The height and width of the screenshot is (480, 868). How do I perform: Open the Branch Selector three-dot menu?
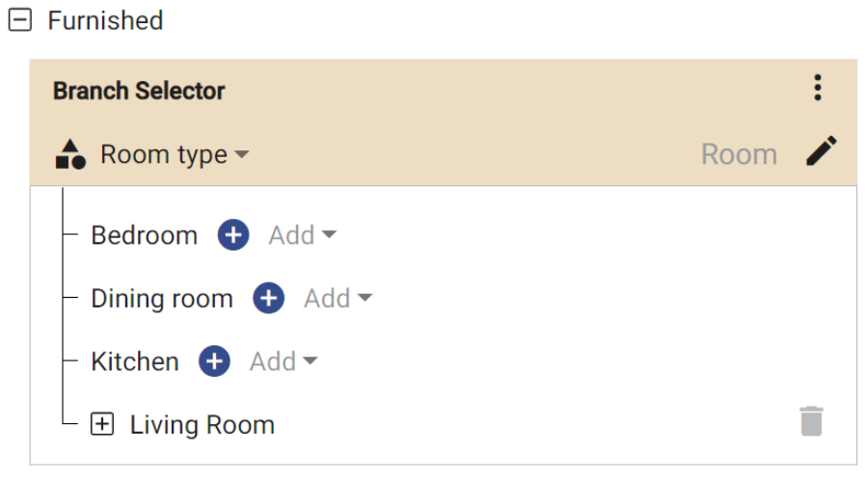click(x=818, y=89)
